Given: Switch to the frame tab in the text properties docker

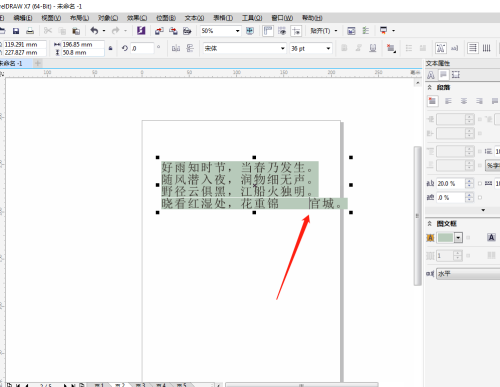Looking at the screenshot, I should (x=456, y=75).
